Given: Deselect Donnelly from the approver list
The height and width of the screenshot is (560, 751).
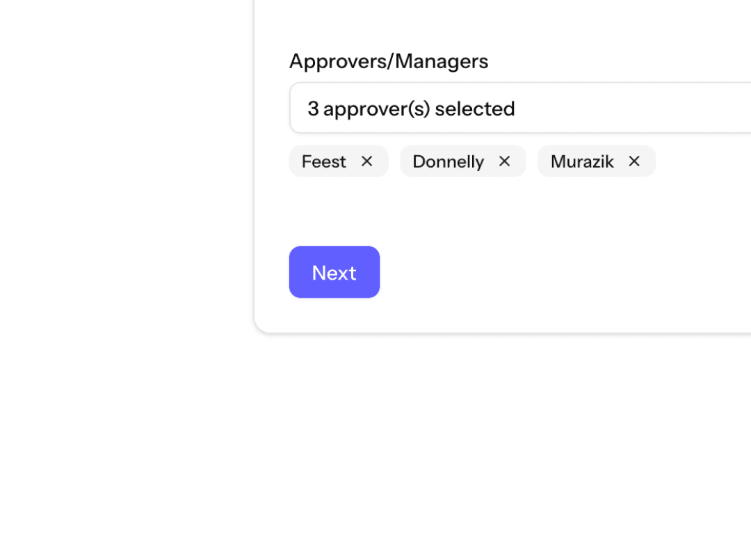Looking at the screenshot, I should pos(504,161).
